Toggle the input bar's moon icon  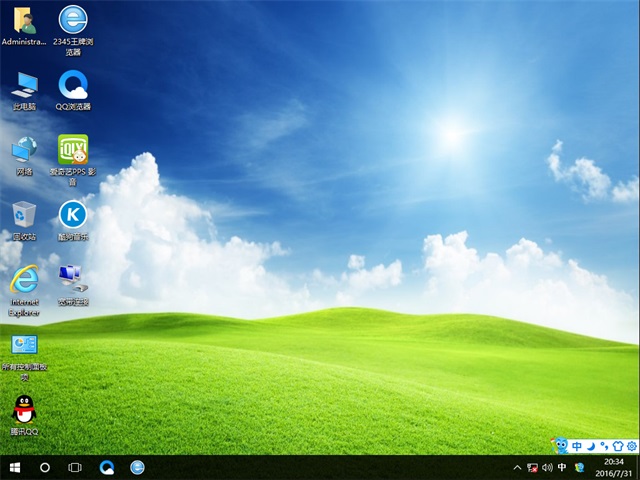point(591,445)
